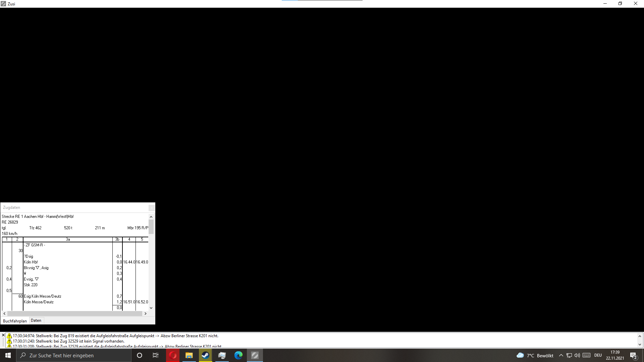Click the Zug 32529 signal warning icon

(x=9, y=341)
